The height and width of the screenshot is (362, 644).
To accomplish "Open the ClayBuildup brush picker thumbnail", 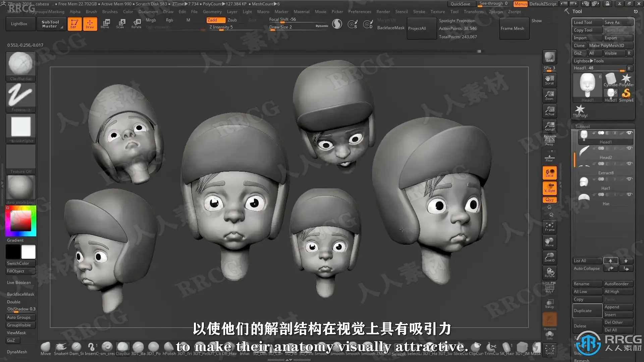I will pyautogui.click(x=21, y=64).
